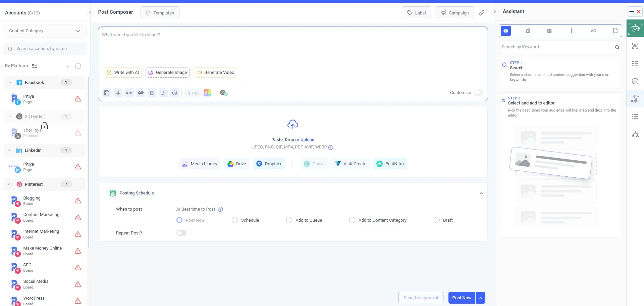
Task: Click the save draft floppy disk icon
Action: [x=107, y=93]
